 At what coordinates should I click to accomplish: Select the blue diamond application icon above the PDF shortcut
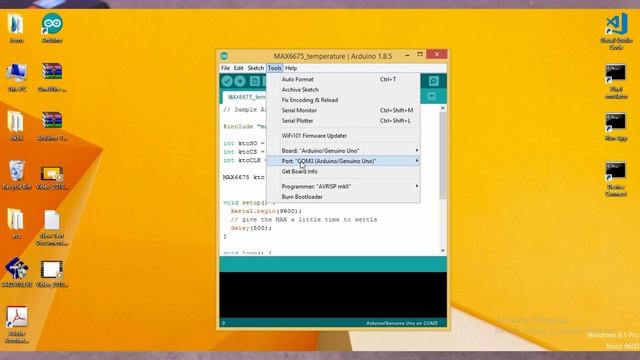[16, 272]
